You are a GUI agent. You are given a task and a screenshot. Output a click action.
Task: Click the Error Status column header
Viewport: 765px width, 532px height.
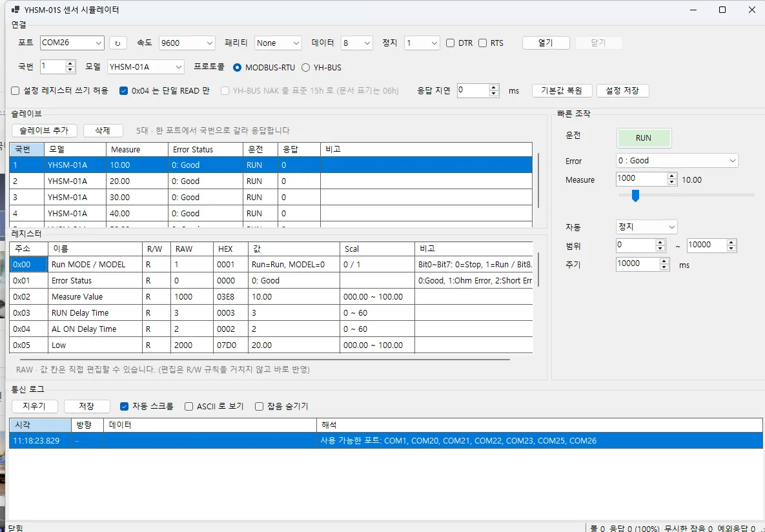[205, 149]
